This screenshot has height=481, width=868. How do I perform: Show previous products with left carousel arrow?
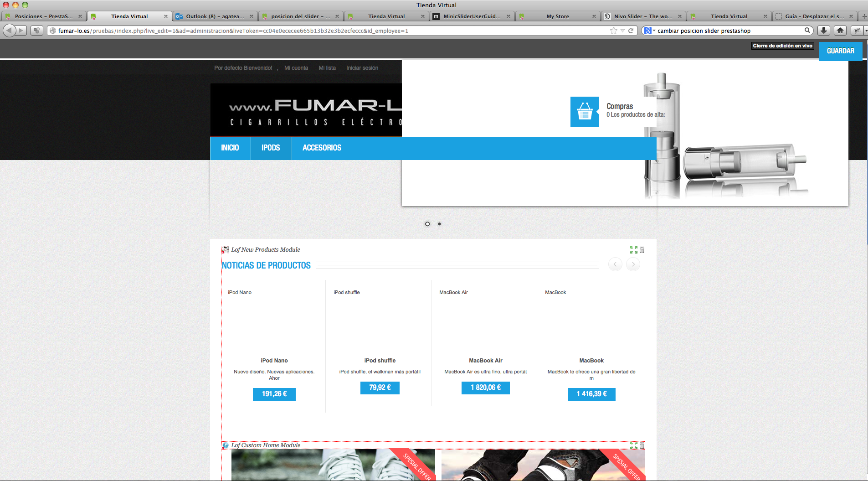(x=615, y=264)
